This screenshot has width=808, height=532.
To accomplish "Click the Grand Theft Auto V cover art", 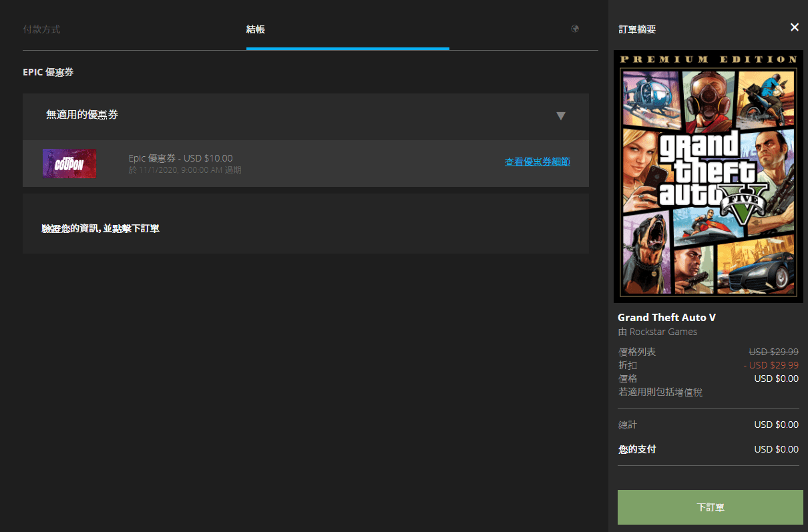I will [x=709, y=177].
